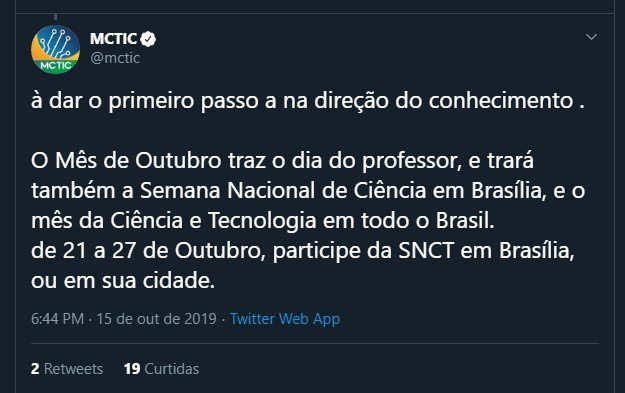
Task: Open the MCTIC display name profile link
Action: click(x=113, y=39)
